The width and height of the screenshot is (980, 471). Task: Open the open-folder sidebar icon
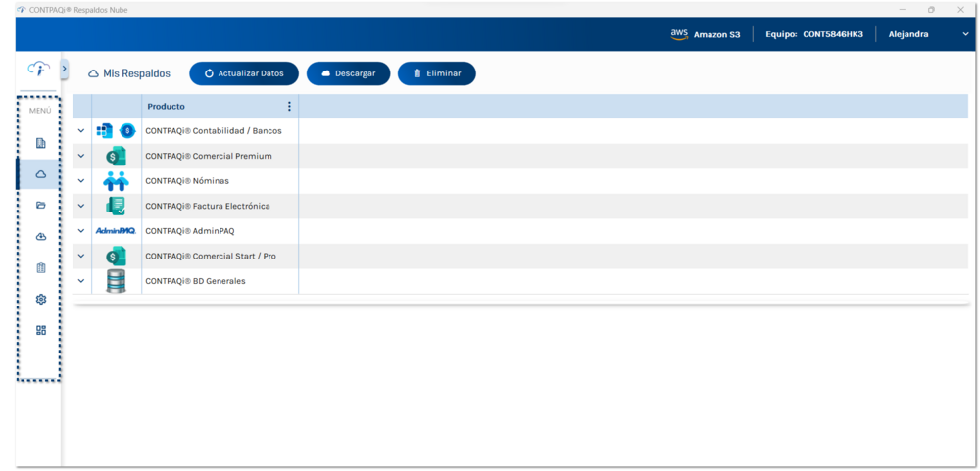point(40,206)
